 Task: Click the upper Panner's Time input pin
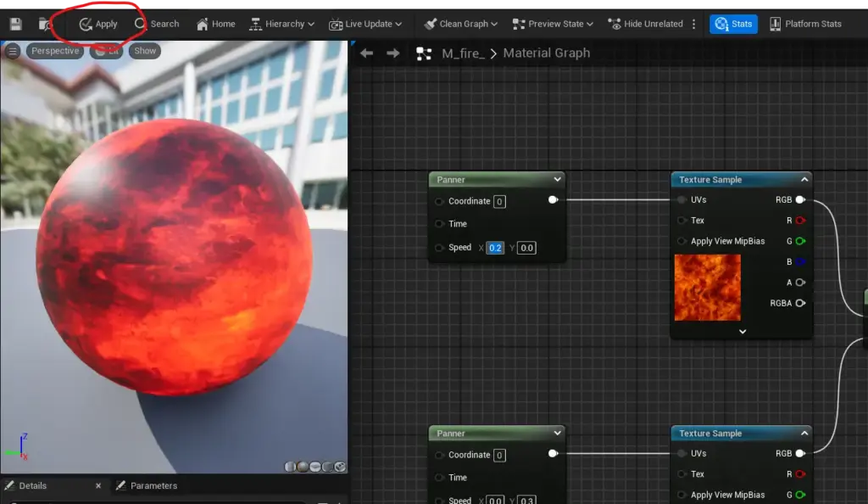pos(440,224)
